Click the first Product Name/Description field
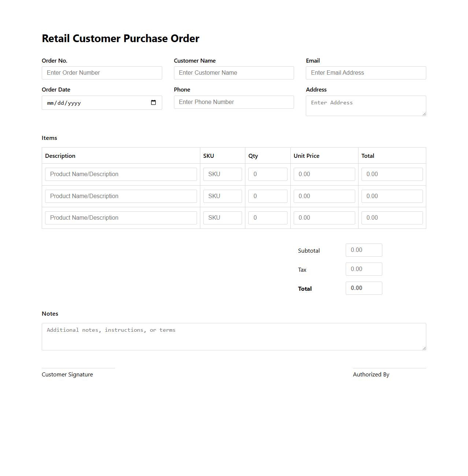 pyautogui.click(x=121, y=174)
